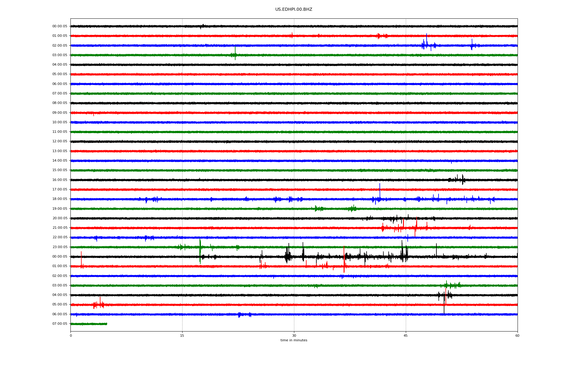Select the 16:00:05 row time label

click(60, 180)
